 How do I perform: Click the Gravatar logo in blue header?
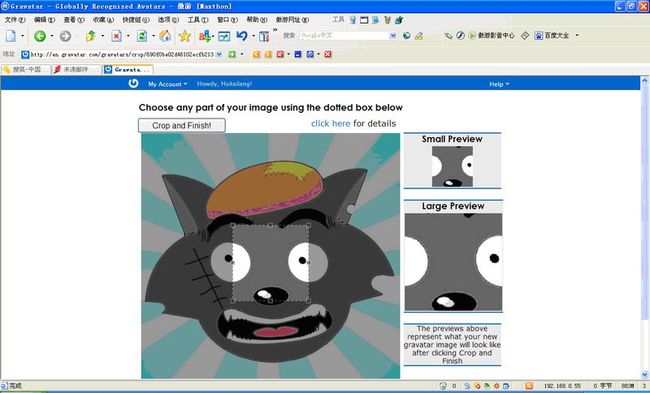[133, 83]
